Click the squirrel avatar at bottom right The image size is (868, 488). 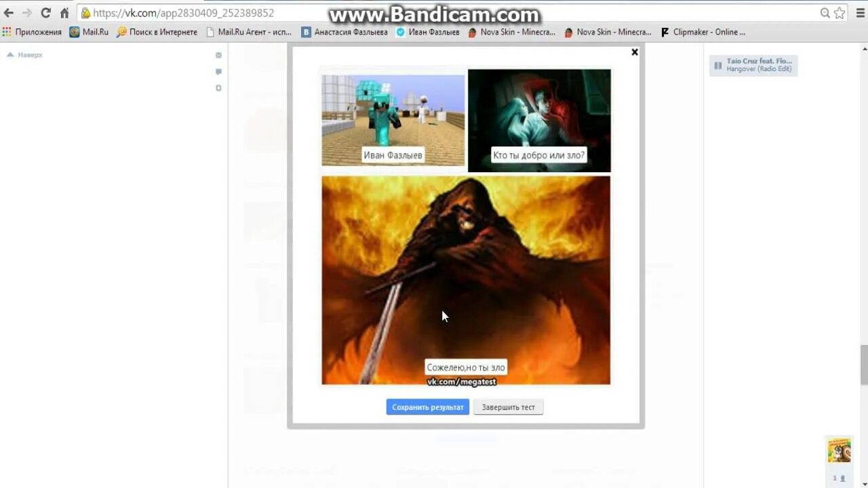point(839,451)
